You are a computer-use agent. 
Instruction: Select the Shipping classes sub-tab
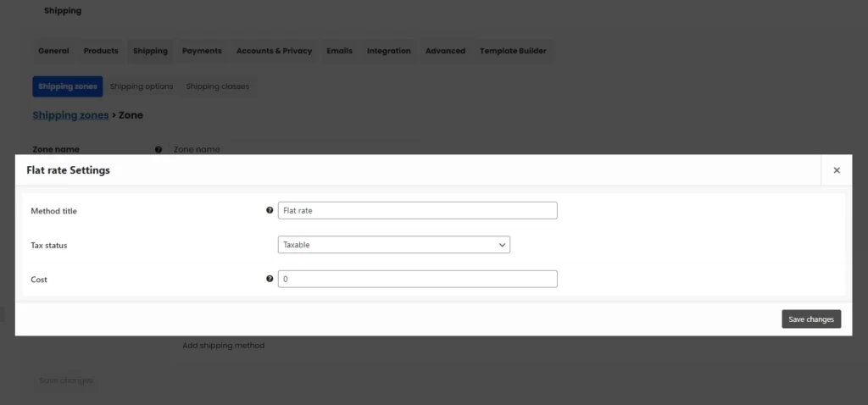pos(218,86)
